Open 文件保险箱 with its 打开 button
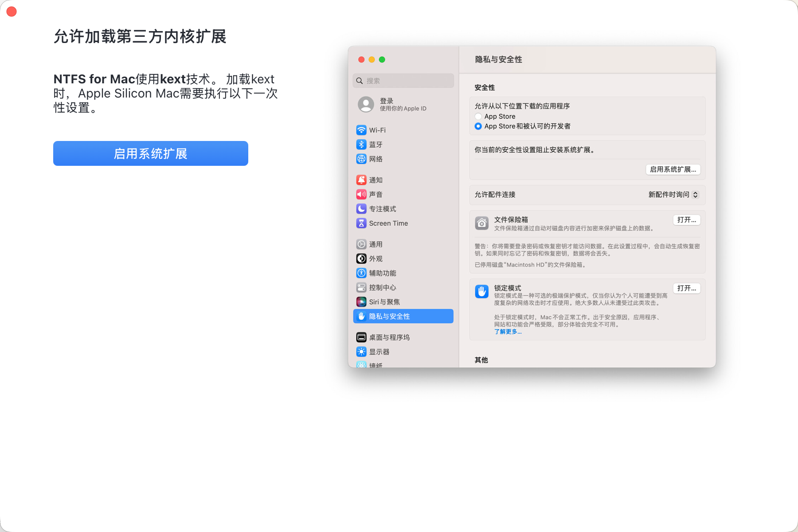This screenshot has width=798, height=532. click(x=686, y=220)
